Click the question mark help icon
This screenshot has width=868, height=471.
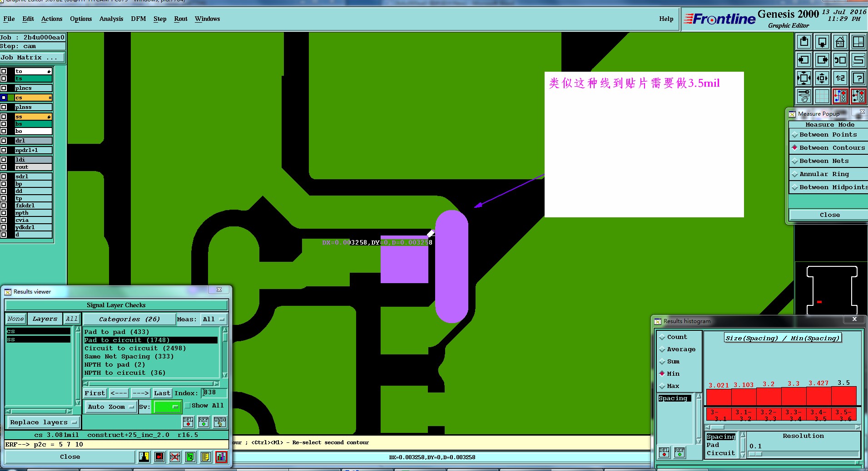pos(858,78)
